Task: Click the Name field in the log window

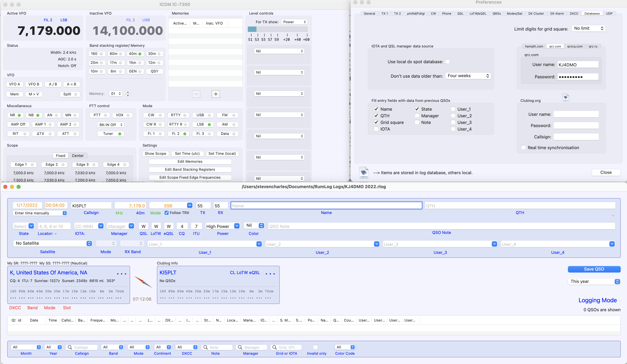Action: tap(326, 206)
